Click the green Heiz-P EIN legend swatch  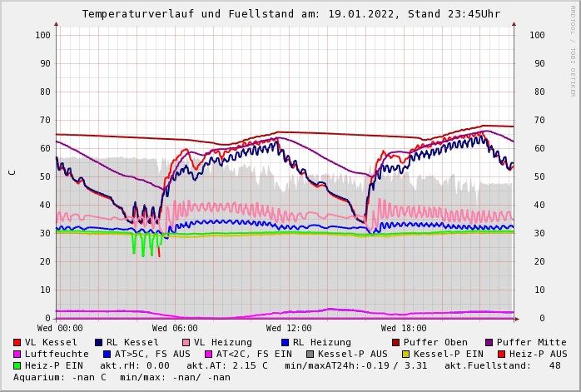tap(17, 366)
